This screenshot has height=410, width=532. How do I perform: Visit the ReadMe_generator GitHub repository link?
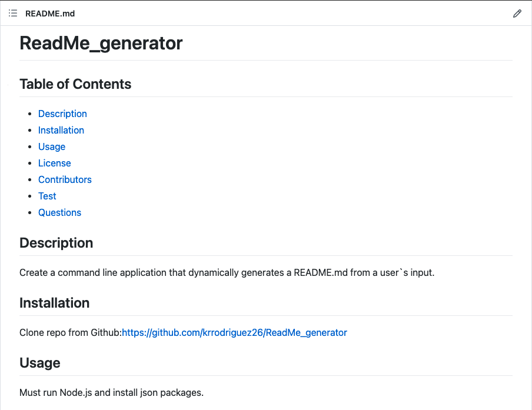pos(234,332)
